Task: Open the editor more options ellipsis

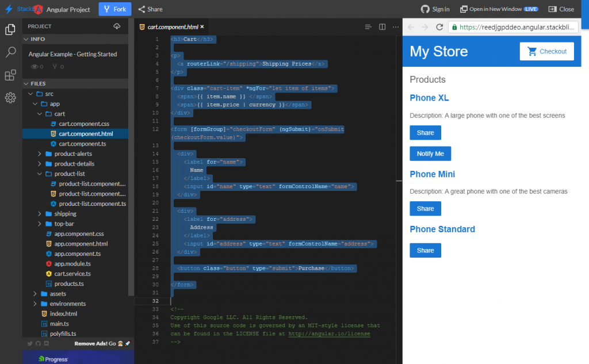Action: coord(396,26)
